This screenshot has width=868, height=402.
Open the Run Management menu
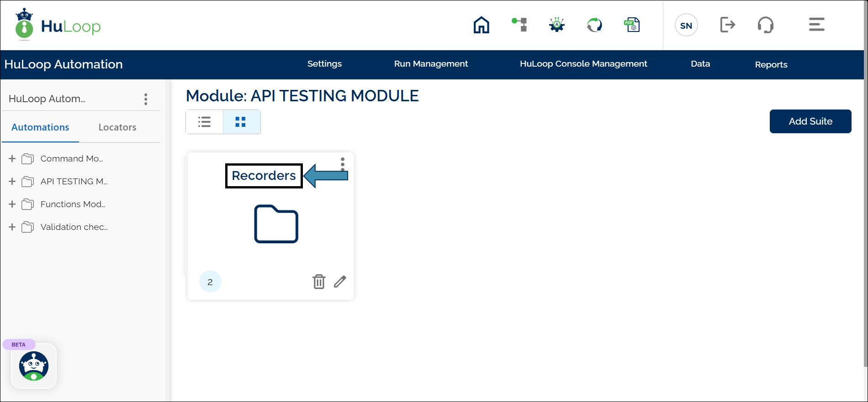431,64
